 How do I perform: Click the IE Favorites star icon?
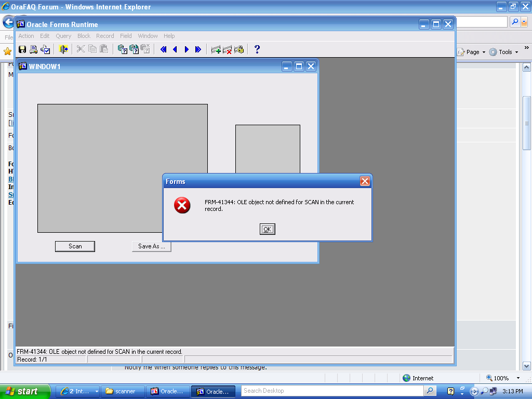click(x=7, y=51)
